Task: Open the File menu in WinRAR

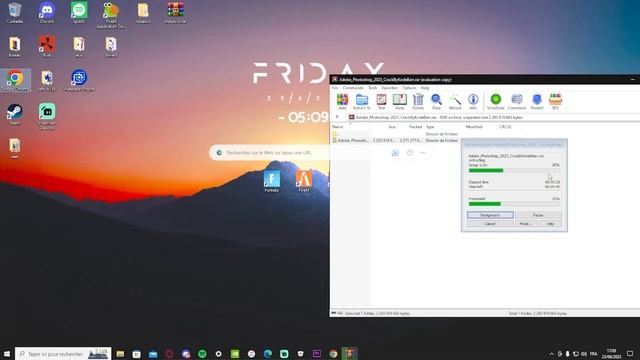Action: pos(335,88)
